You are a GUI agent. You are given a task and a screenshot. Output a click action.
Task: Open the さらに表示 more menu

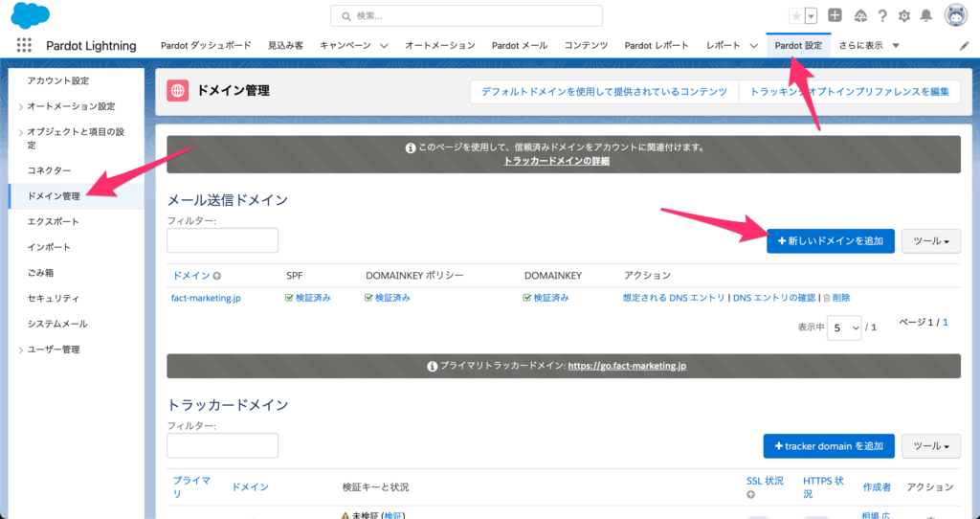869,45
